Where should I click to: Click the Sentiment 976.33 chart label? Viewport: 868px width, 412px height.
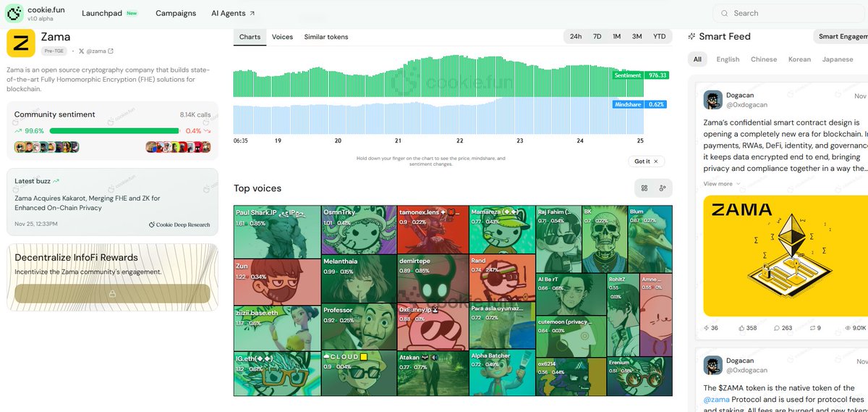click(639, 75)
